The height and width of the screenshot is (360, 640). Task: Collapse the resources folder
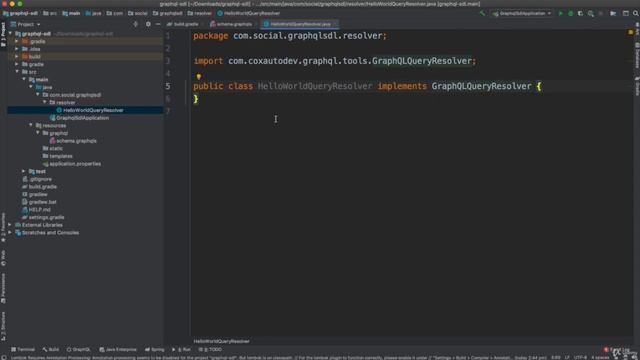pos(31,125)
